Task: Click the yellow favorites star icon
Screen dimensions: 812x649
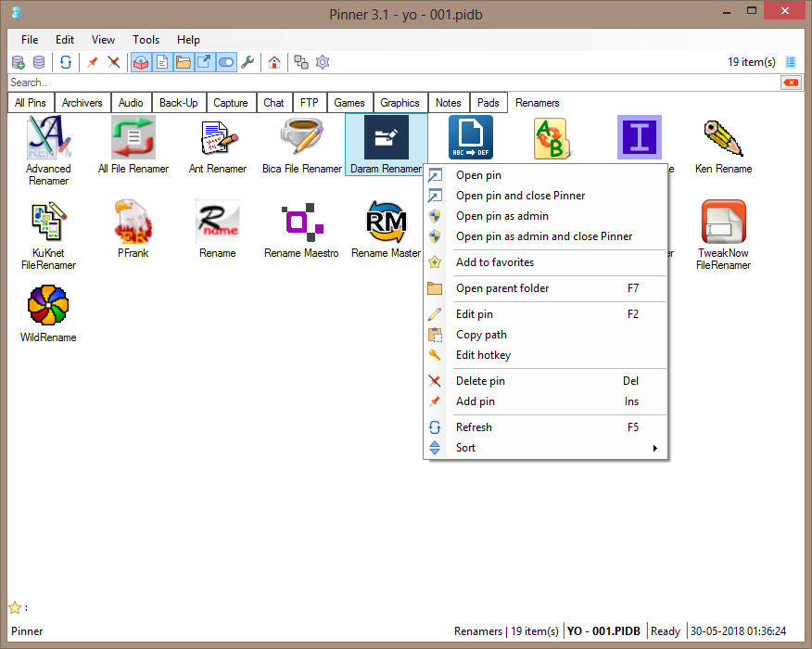Action: 15,607
